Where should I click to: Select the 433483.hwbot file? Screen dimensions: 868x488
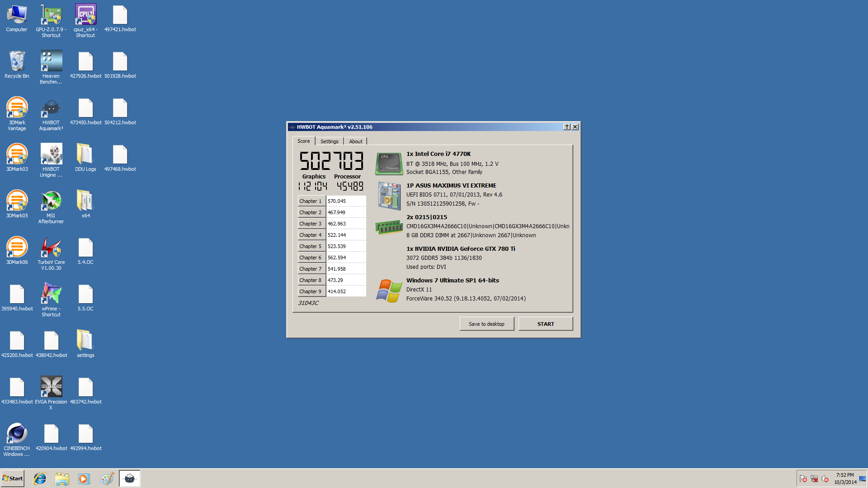click(x=17, y=391)
